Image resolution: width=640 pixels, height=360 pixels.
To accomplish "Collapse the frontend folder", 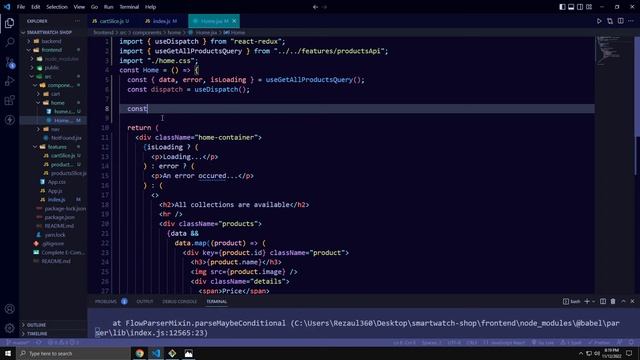I will (x=53, y=50).
